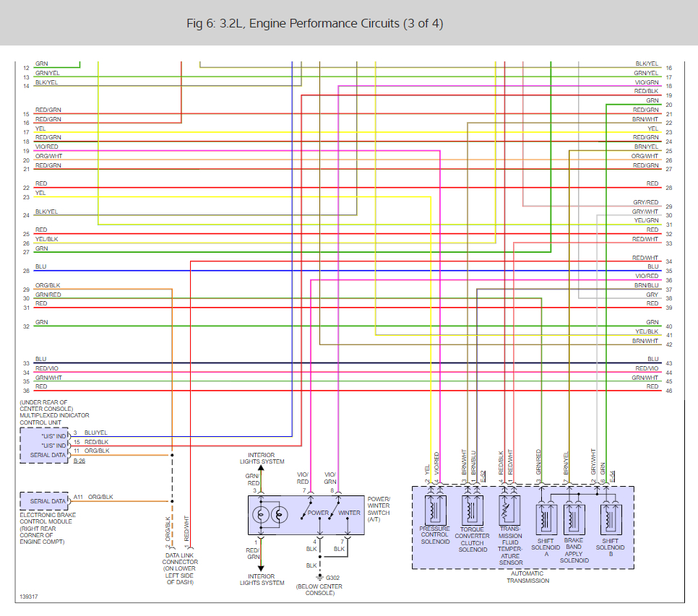Click the left-side VIO/RED wire label at row 19
698x616 pixels.
[47, 147]
